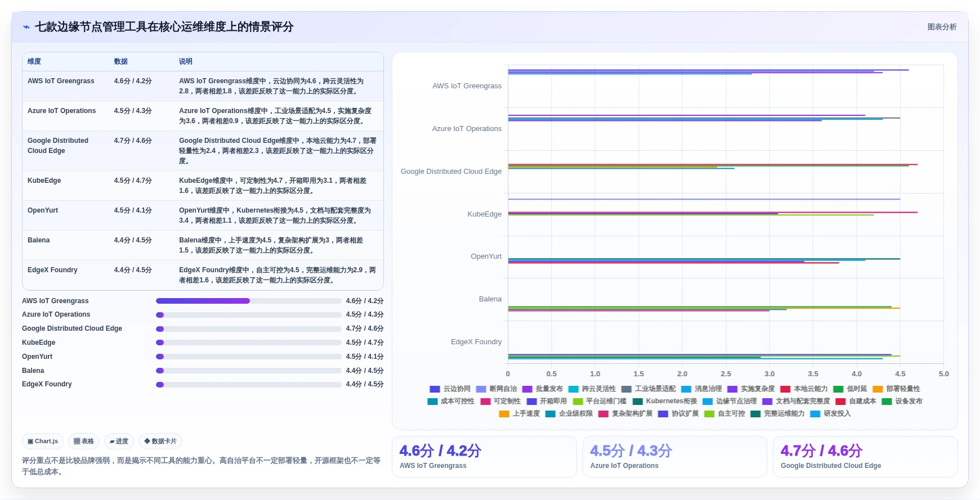
Task: Click the 成本可控性 legend swatch
Action: click(432, 401)
